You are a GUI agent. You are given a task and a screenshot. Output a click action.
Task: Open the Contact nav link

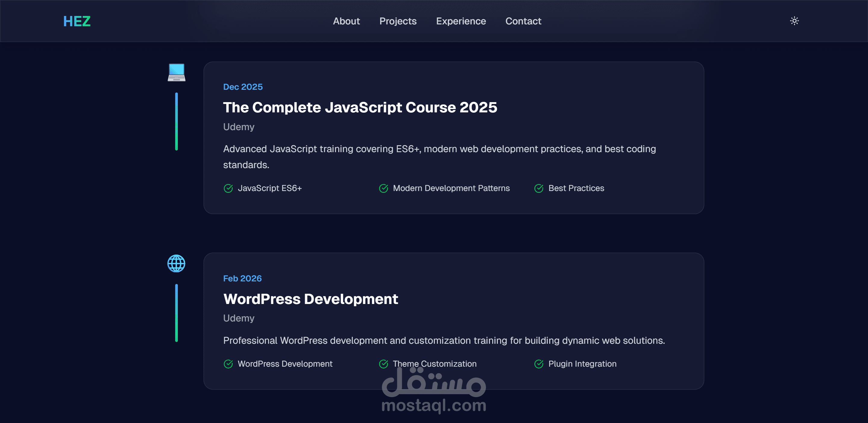click(523, 21)
